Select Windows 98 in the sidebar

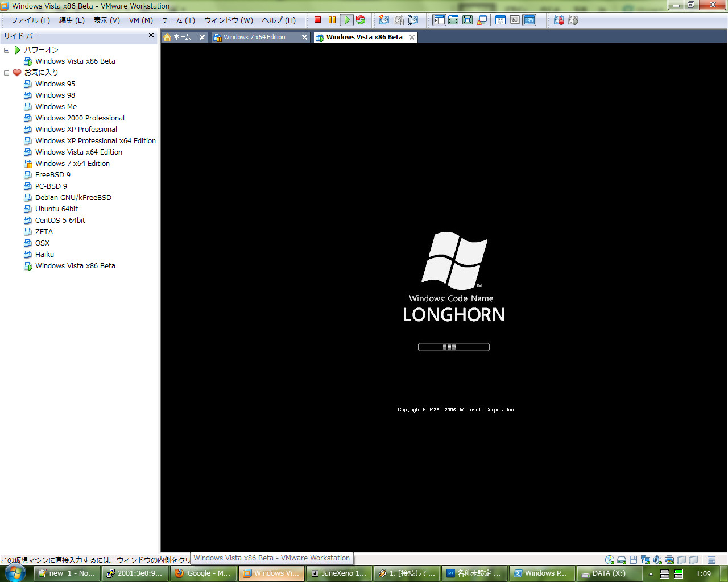(55, 95)
